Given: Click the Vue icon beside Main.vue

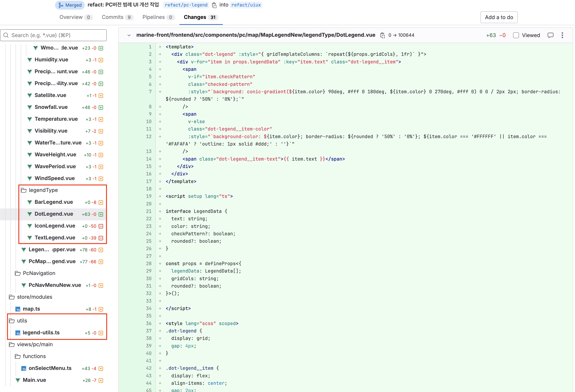Looking at the screenshot, I should [18, 380].
